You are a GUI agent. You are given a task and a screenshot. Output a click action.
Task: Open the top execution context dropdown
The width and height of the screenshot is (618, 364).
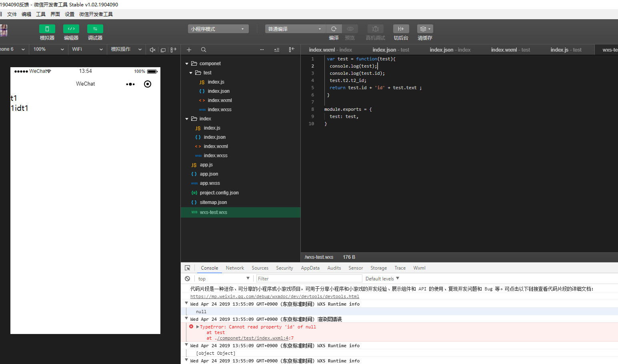pos(224,279)
